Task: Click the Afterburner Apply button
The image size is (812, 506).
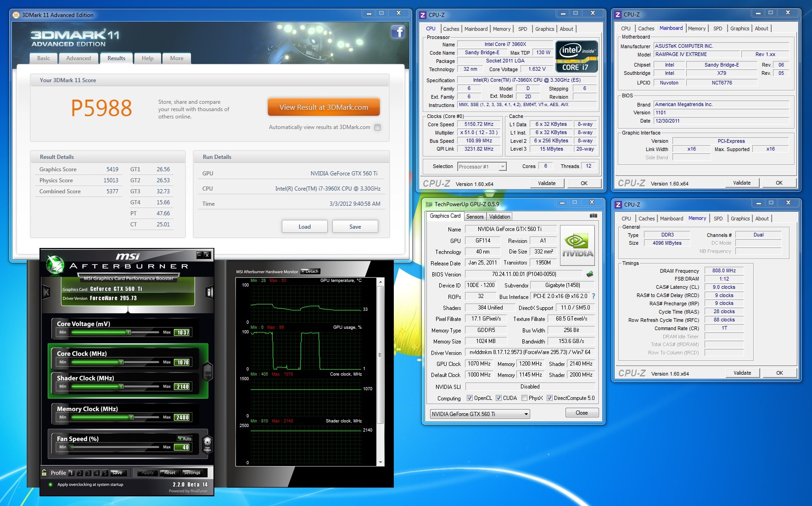Action: coord(147,472)
